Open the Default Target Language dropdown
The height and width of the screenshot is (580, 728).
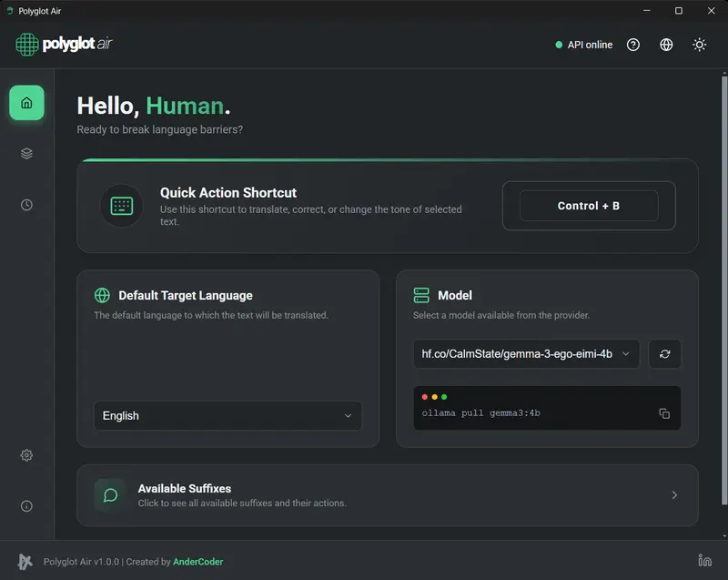coord(227,416)
